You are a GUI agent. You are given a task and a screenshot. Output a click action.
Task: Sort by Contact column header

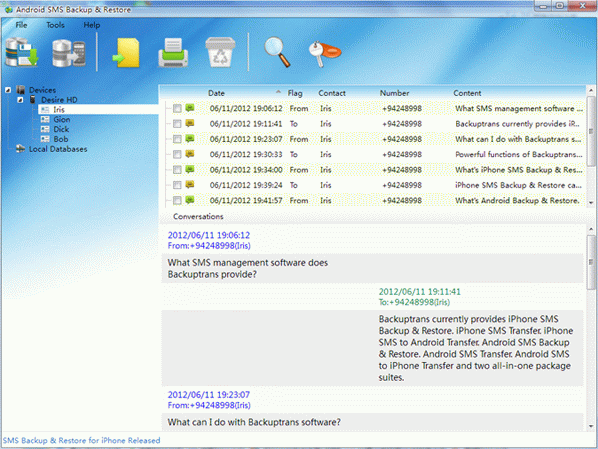tap(332, 93)
